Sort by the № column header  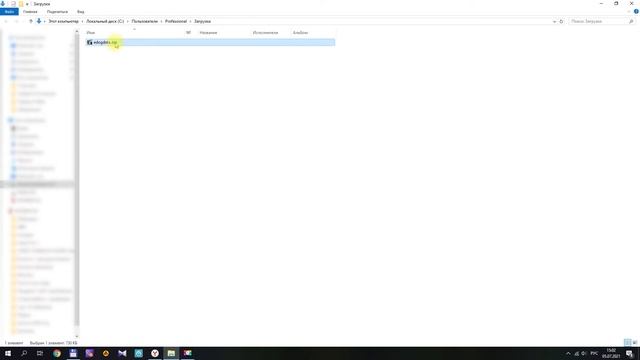point(188,33)
